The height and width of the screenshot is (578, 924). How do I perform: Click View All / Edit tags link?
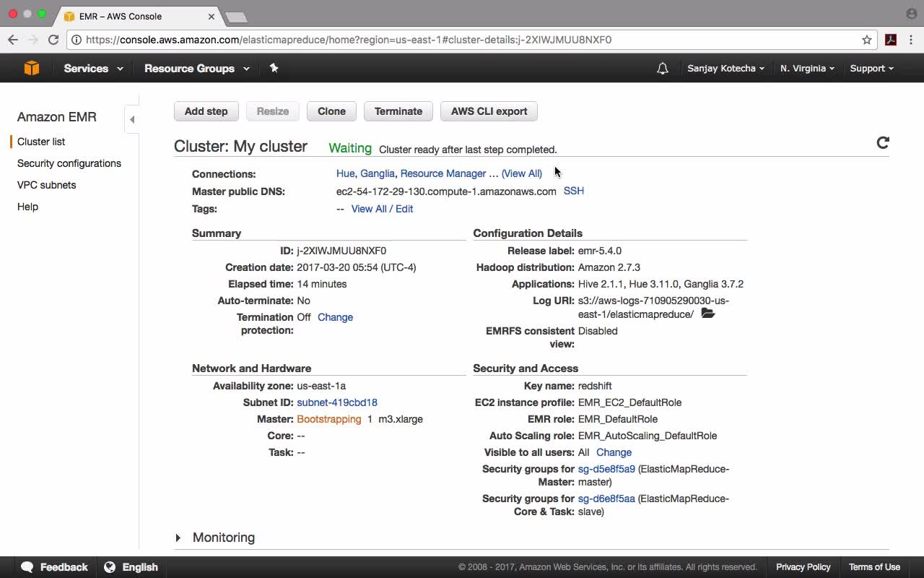point(382,209)
